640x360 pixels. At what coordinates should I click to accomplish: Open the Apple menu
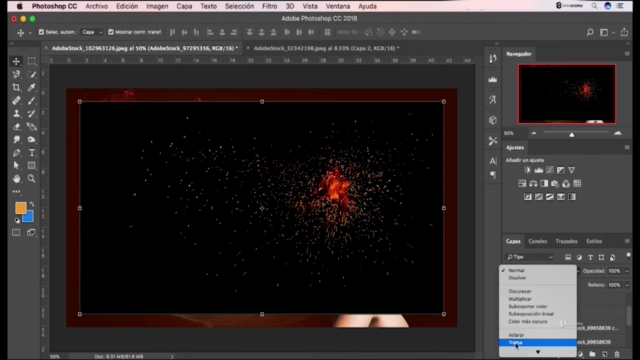[x=19, y=6]
